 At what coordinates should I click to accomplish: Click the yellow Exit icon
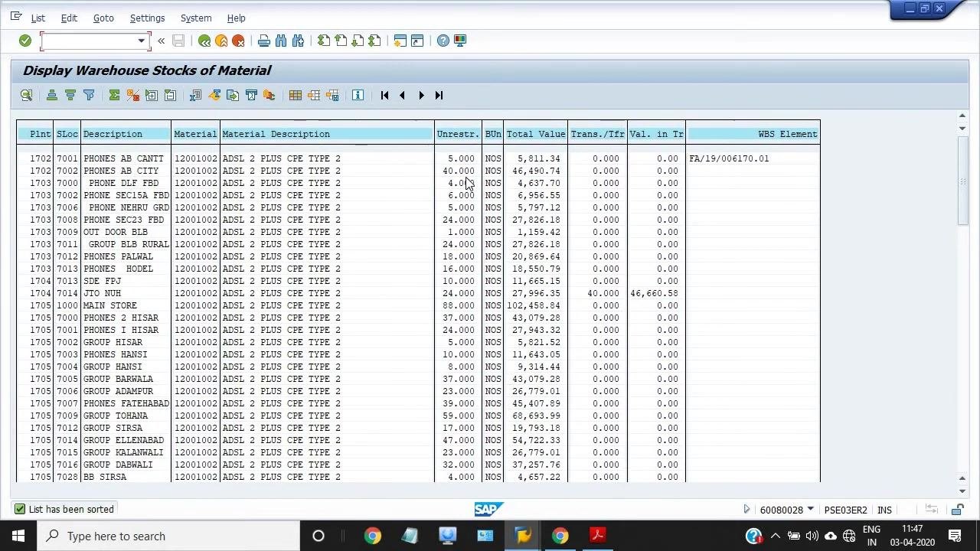pos(221,41)
